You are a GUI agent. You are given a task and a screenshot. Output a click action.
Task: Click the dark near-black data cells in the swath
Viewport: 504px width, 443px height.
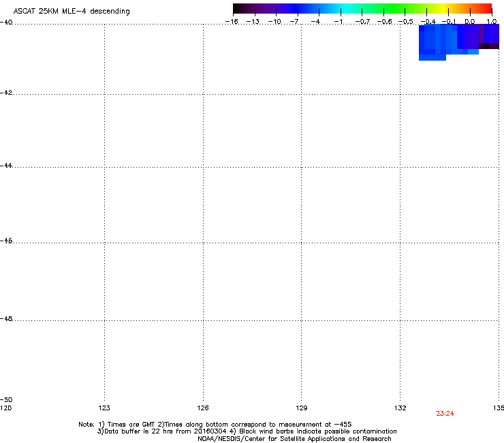click(x=489, y=46)
